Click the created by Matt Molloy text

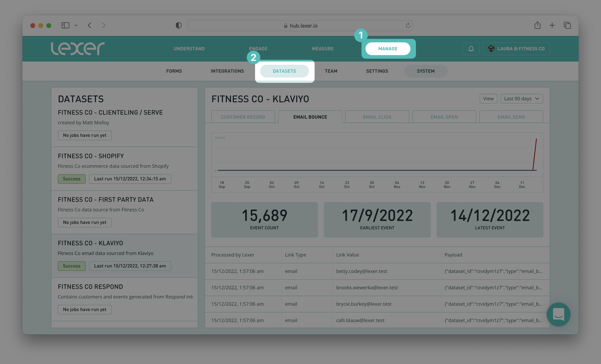point(83,123)
